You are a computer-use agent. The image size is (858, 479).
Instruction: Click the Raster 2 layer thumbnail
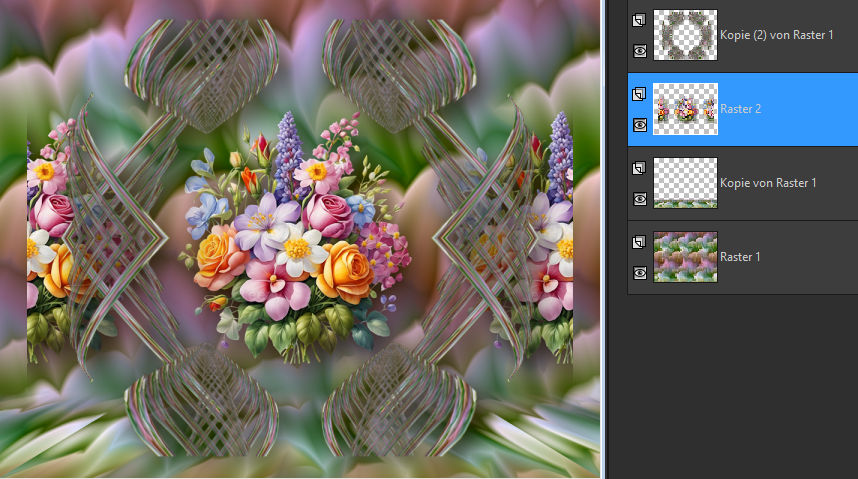[x=685, y=109]
